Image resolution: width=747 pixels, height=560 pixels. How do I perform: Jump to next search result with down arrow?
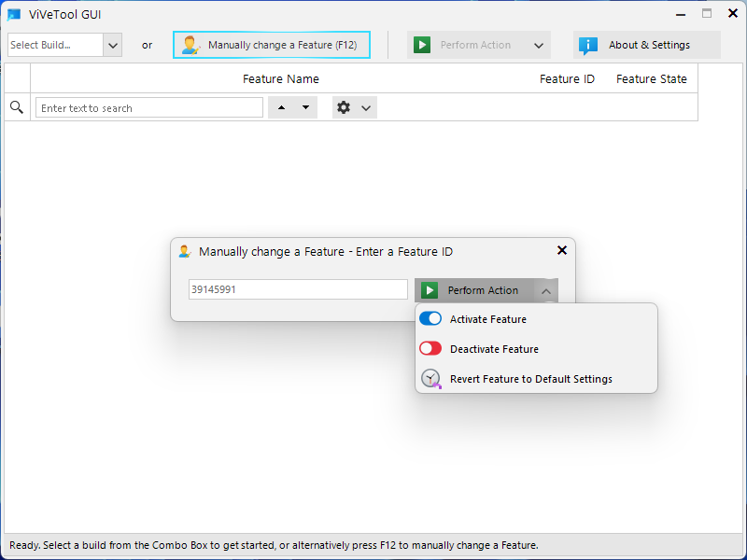(x=306, y=107)
